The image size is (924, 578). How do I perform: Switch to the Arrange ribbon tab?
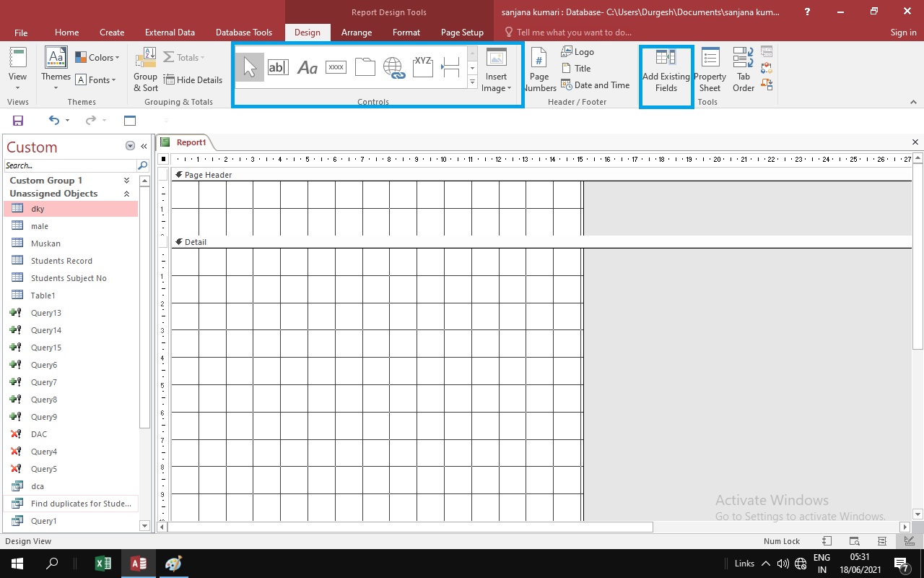point(357,32)
